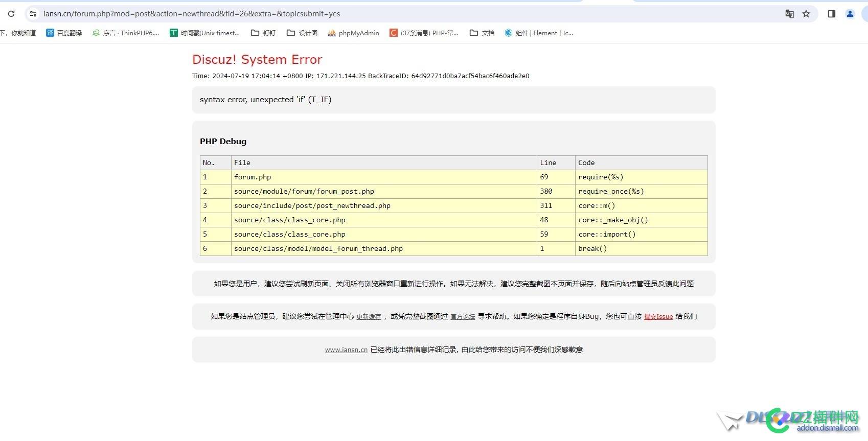Click line number 311 cell
The width and height of the screenshot is (868, 441).
556,206
